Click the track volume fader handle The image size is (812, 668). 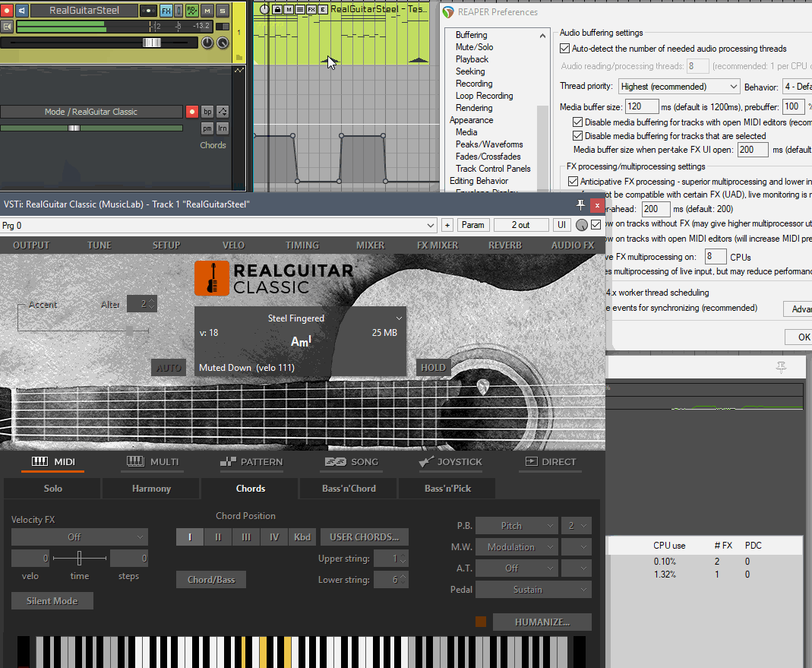[152, 43]
